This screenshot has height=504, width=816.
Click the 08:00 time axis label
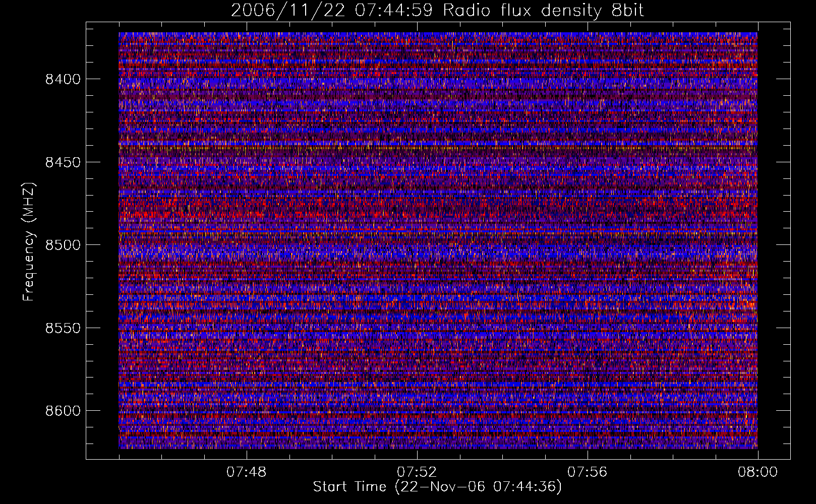(x=757, y=472)
